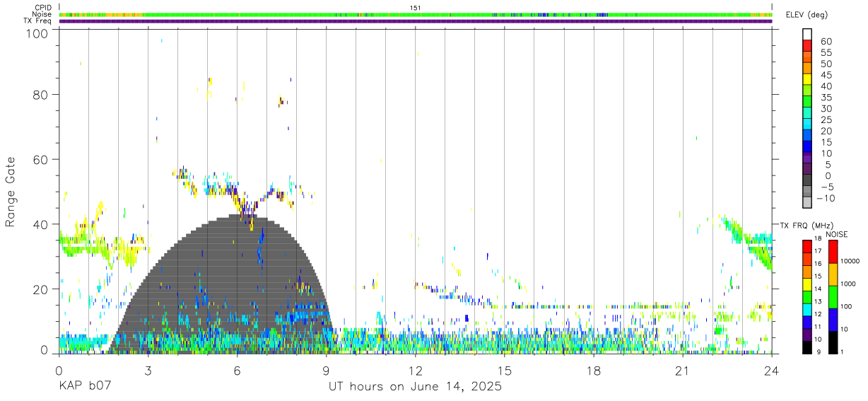868x401 pixels.
Task: Click the 11 label on TX FRQ colorbar
Action: (819, 327)
